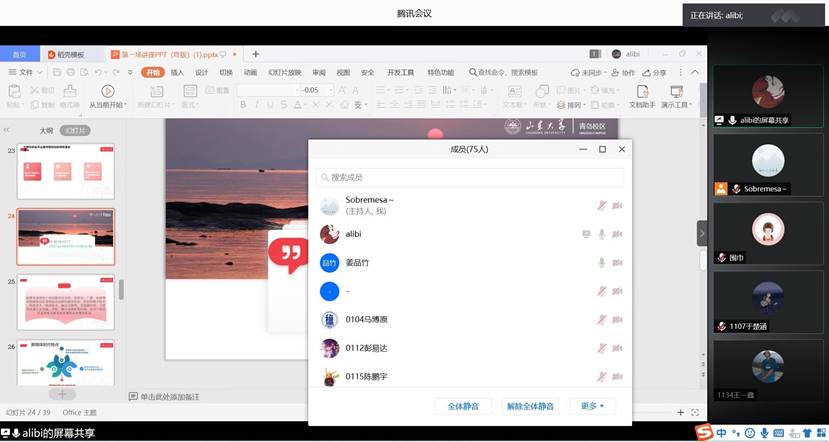Click the 解除全体静音 (unmute all) button

point(530,406)
